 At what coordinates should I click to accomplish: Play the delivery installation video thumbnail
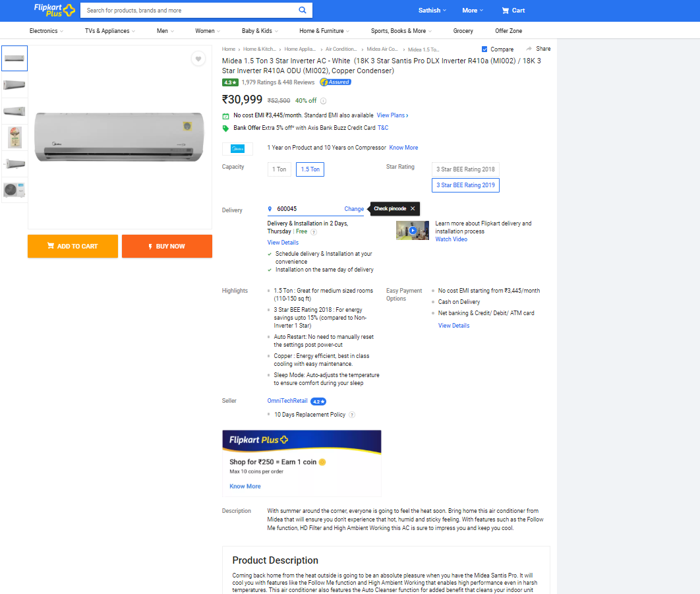pyautogui.click(x=413, y=231)
